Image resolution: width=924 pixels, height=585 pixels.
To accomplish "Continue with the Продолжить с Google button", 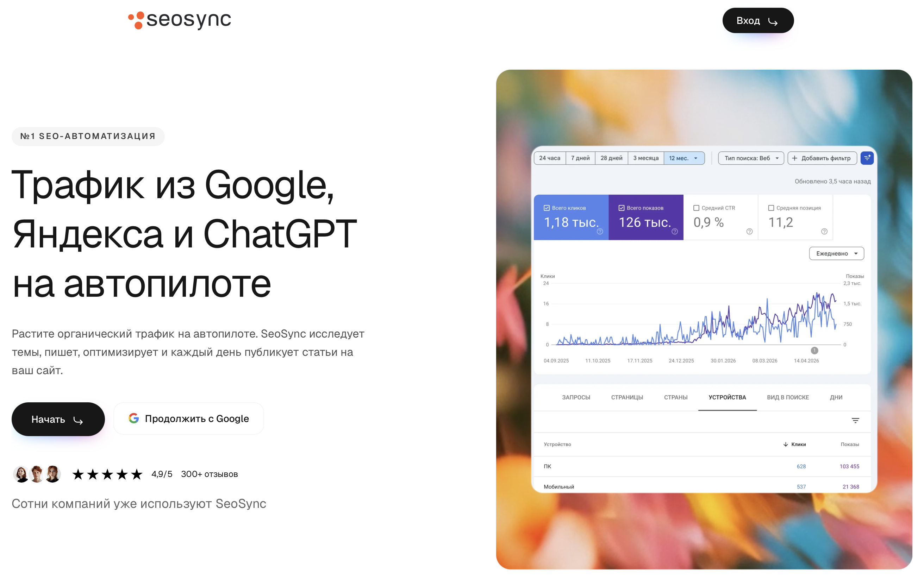I will (x=189, y=419).
